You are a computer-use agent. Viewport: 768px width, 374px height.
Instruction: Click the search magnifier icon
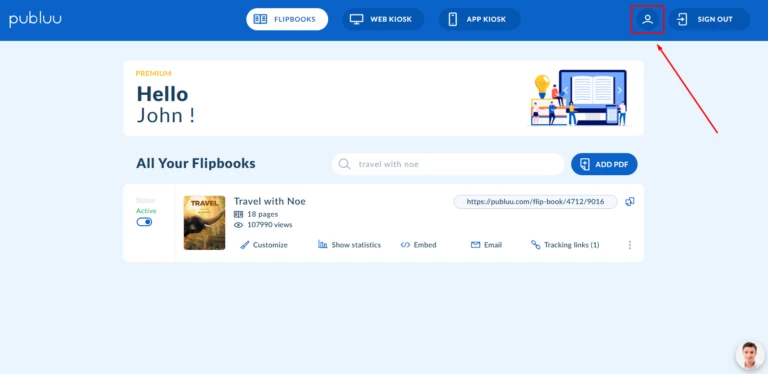point(345,164)
